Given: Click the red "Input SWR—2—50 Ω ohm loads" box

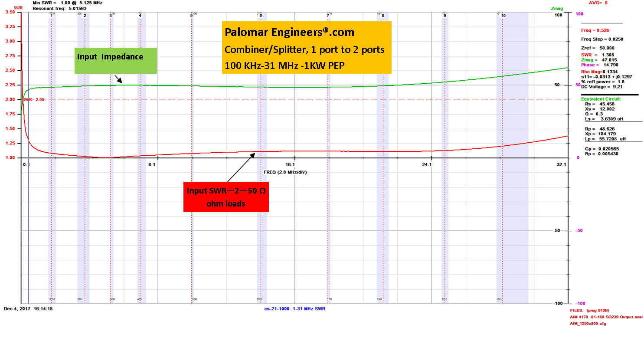Looking at the screenshot, I should pyautogui.click(x=226, y=196).
